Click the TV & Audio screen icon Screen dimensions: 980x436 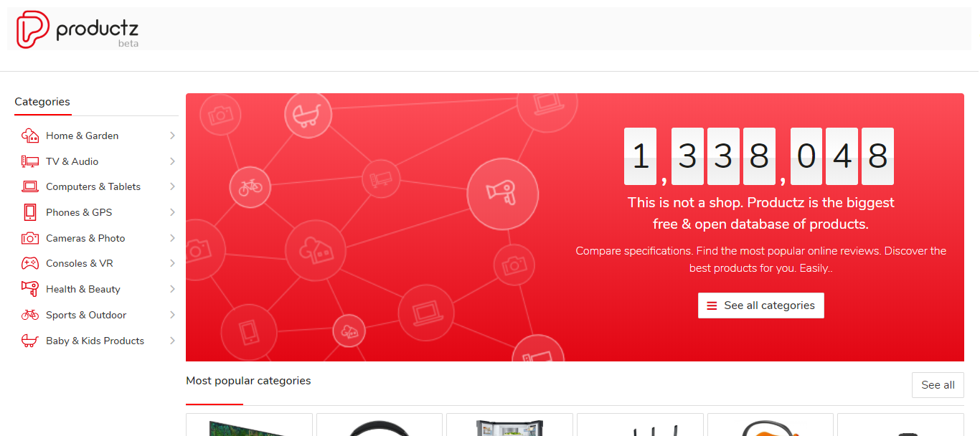(x=29, y=161)
